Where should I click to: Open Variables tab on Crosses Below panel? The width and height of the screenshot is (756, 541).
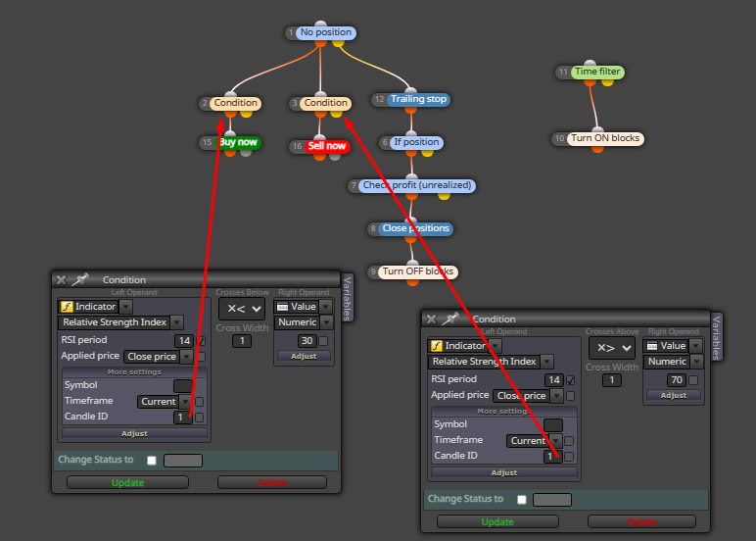(347, 298)
